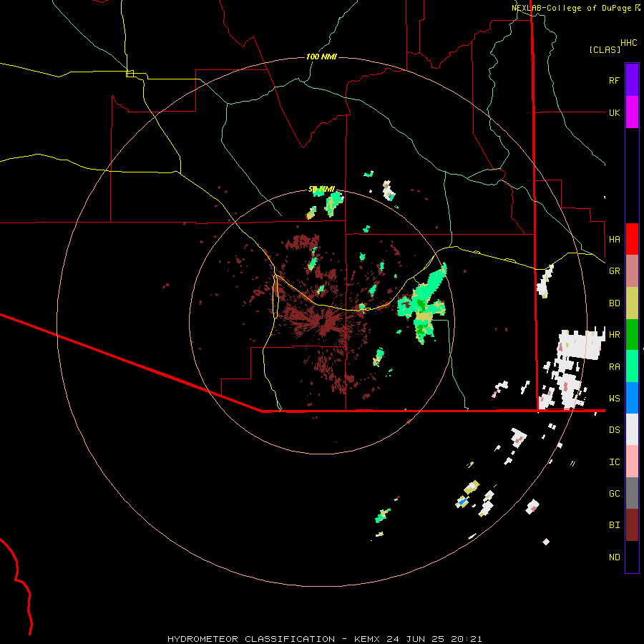The width and height of the screenshot is (644, 644).
Task: Click the IC pink legend swatch
Action: click(x=632, y=462)
